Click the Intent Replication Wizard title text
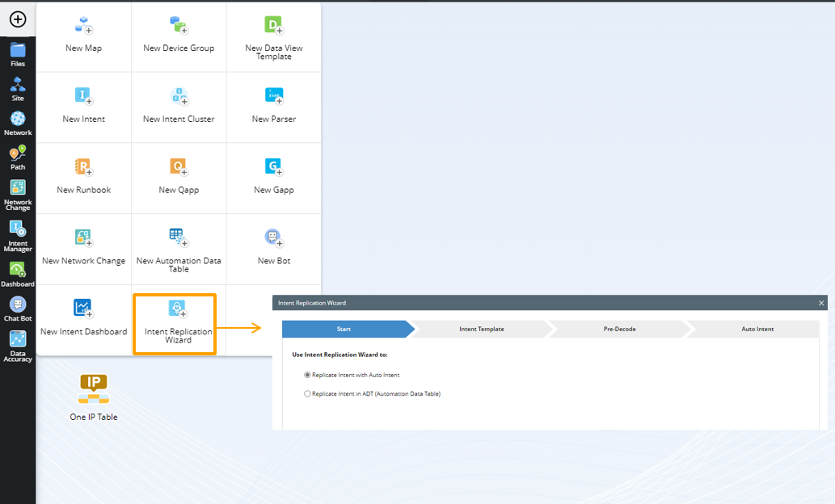 (312, 303)
